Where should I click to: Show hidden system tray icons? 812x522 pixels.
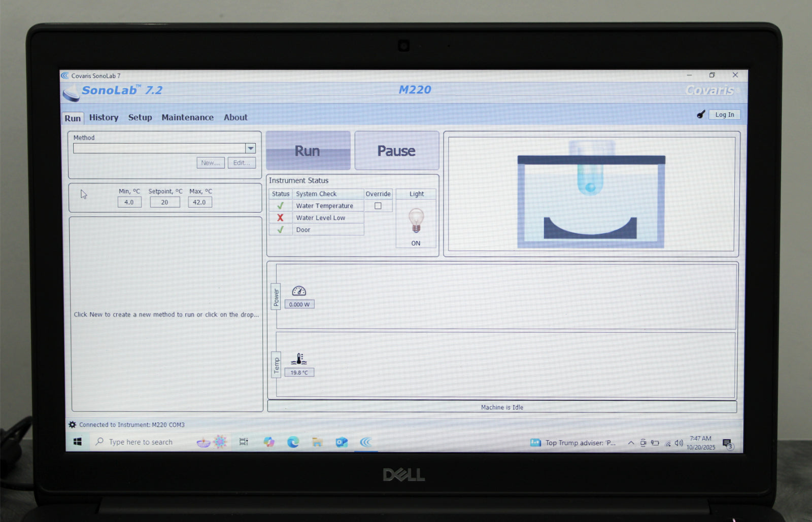(631, 443)
